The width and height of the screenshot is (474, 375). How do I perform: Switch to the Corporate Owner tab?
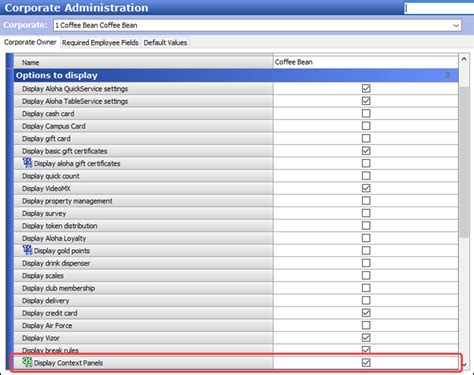(x=30, y=42)
